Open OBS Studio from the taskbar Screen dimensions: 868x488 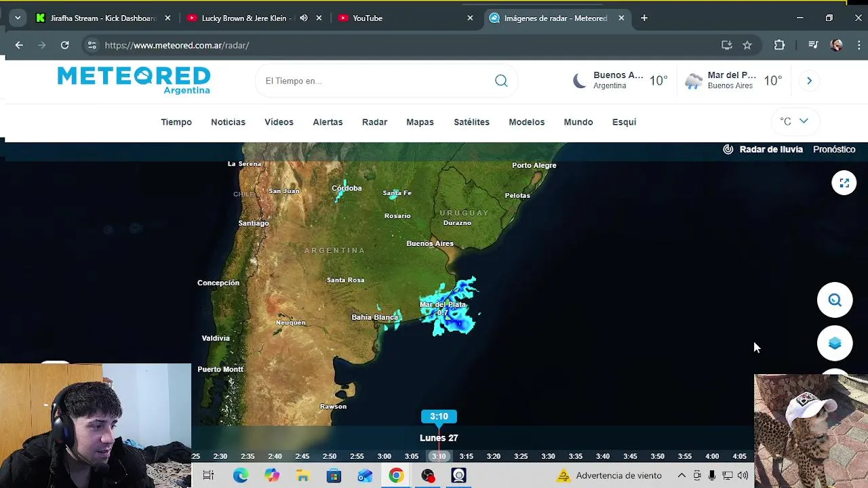[x=428, y=476]
